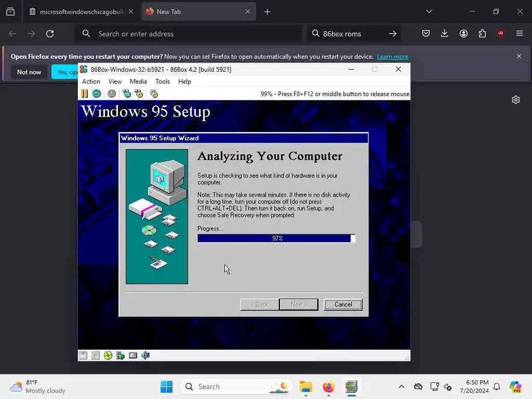Close the New Tab tab in Firefox
This screenshot has height=399, width=532.
coord(248,11)
